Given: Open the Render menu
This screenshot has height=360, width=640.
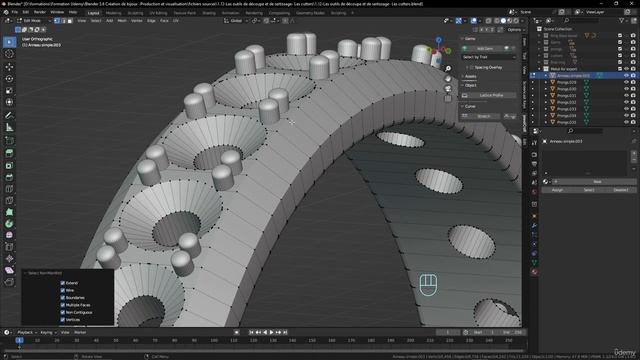Looking at the screenshot, I should (x=40, y=12).
